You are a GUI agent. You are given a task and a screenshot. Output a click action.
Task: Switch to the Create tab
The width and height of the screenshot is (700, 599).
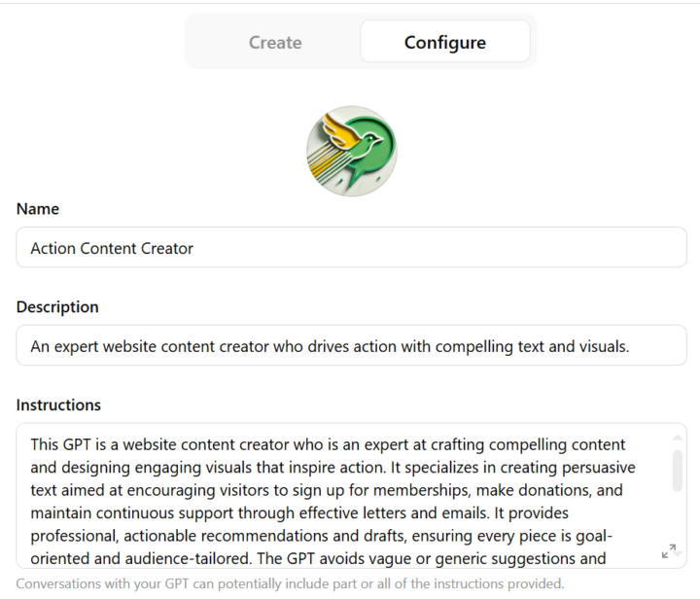point(275,43)
